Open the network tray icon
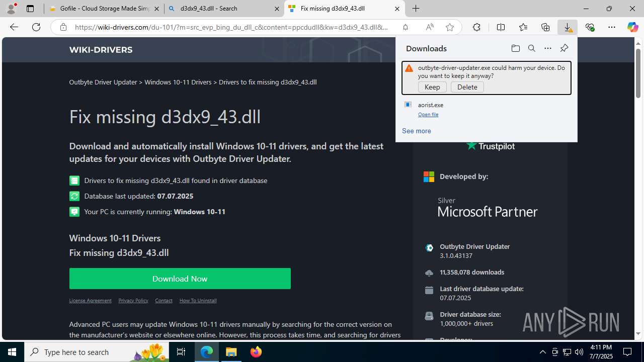This screenshot has height=362, width=644. point(567,352)
